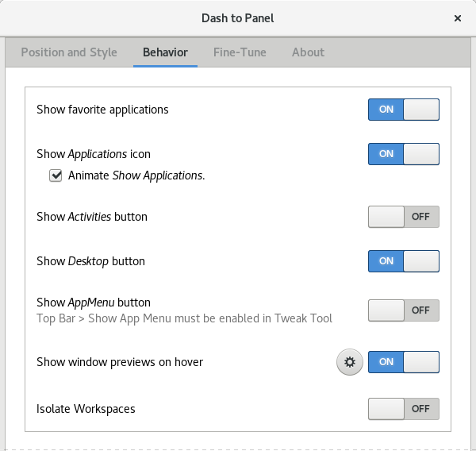Disable window previews on hover switch
This screenshot has height=451, width=476.
(403, 362)
